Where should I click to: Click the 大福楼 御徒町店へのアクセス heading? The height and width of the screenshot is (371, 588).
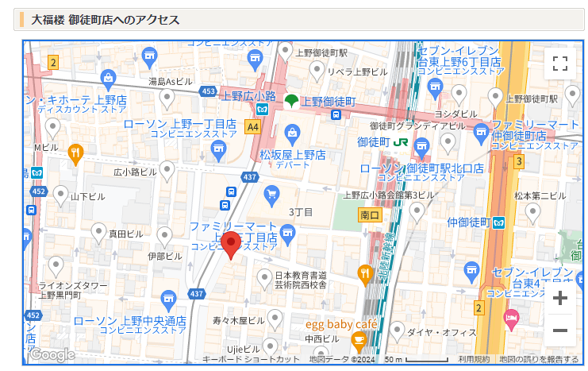click(x=106, y=20)
